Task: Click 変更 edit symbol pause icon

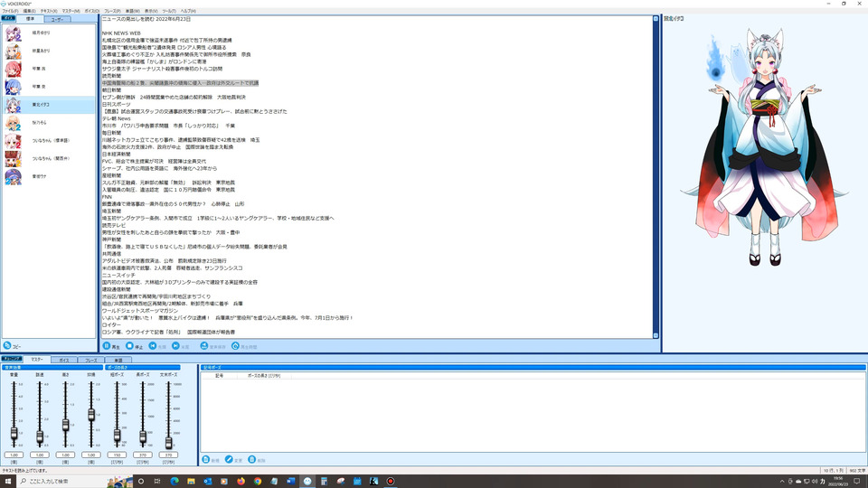Action: coord(229,459)
